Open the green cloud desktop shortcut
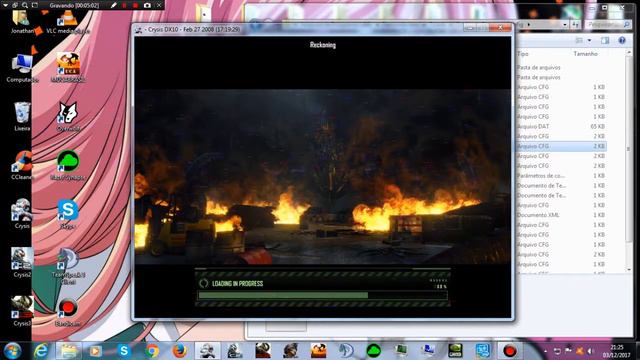This screenshot has width=640, height=360. (x=68, y=165)
